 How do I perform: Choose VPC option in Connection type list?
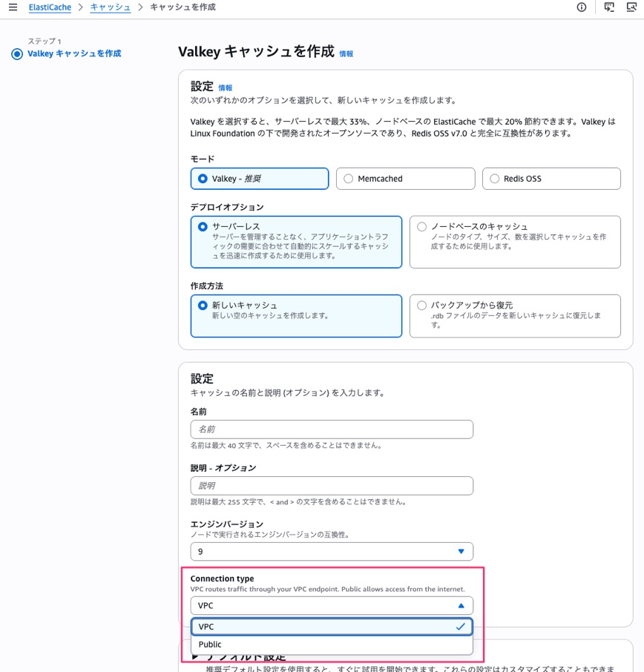(x=332, y=627)
